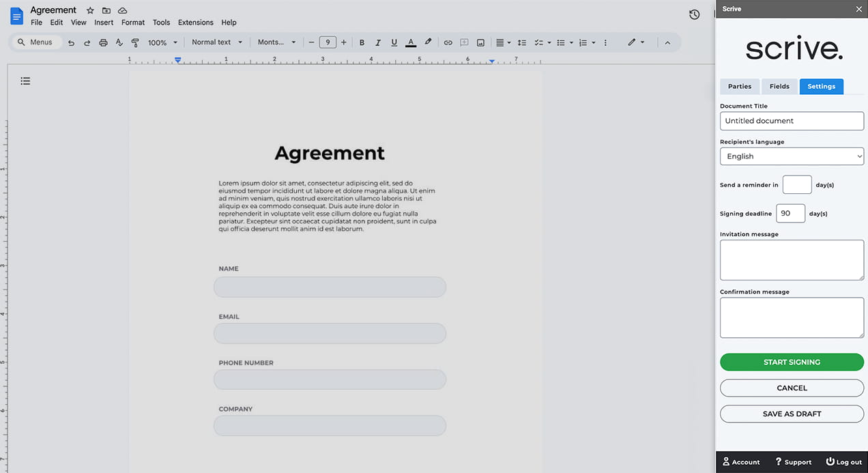Toggle underline formatting
The image size is (868, 473).
[x=394, y=42]
